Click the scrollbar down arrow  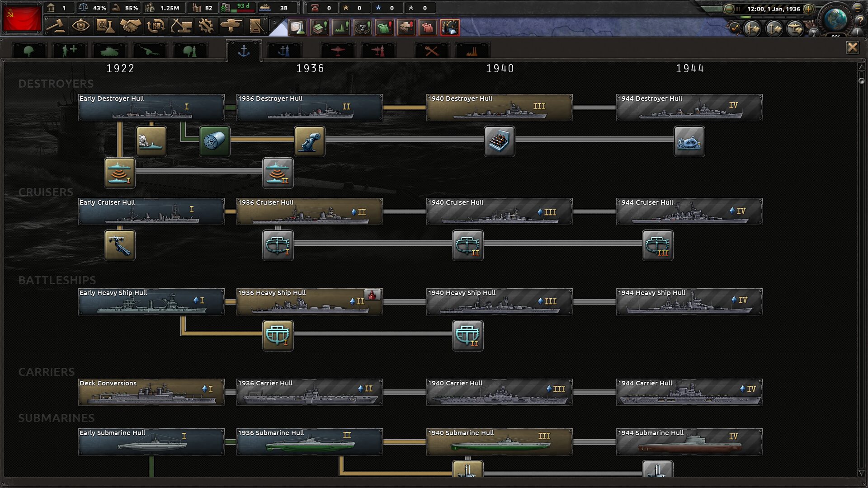[x=862, y=473]
